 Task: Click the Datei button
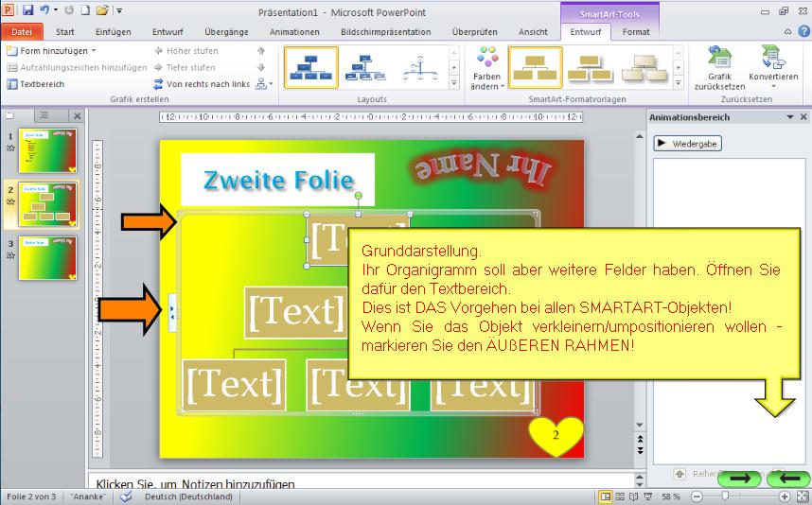22,31
